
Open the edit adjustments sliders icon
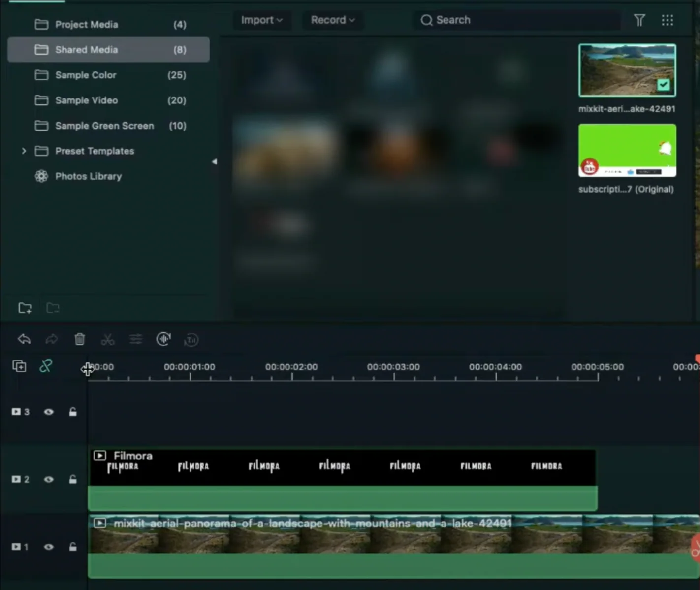click(136, 339)
